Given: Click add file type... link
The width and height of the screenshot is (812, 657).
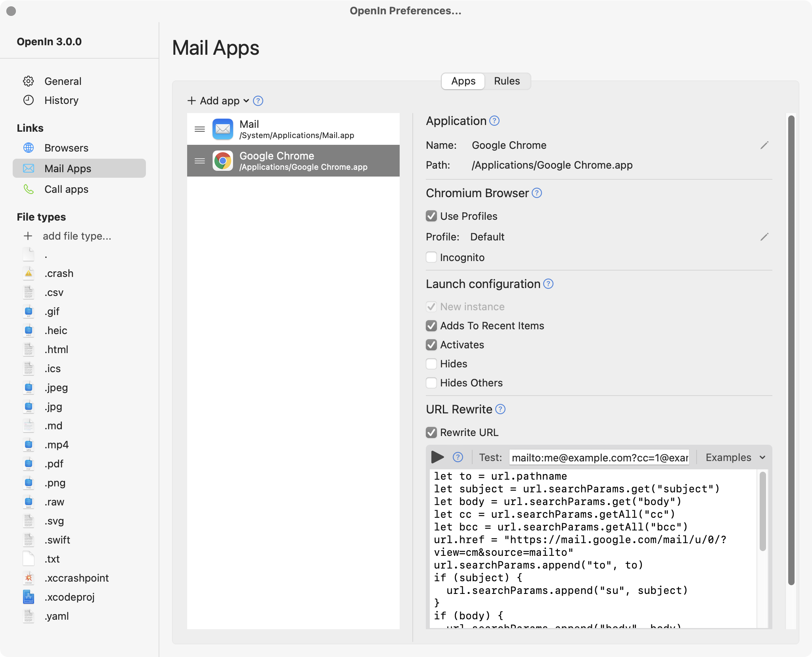Looking at the screenshot, I should tap(77, 236).
